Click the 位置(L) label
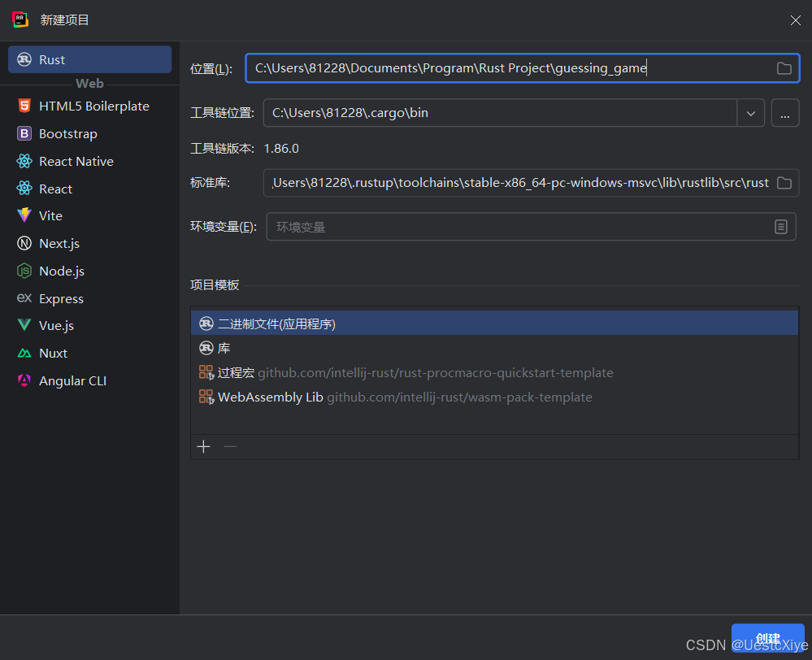This screenshot has height=660, width=812. (211, 68)
